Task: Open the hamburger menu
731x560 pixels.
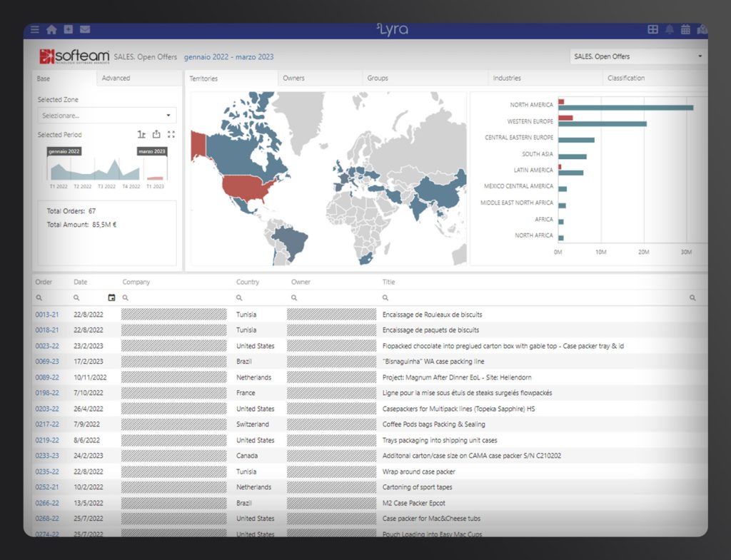Action: pos(34,29)
